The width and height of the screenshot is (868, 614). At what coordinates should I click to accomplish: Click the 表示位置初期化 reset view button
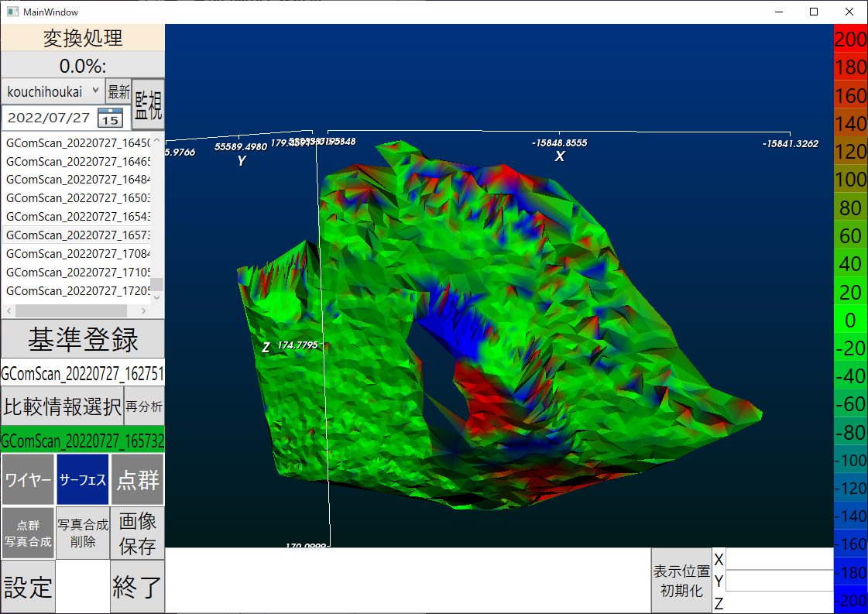(681, 581)
